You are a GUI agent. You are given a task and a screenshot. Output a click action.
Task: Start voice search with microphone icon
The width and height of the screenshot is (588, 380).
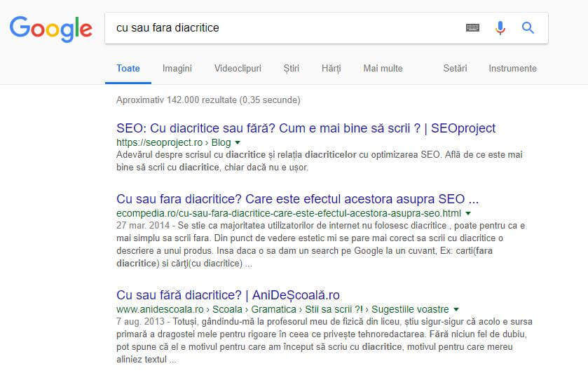[x=500, y=28]
